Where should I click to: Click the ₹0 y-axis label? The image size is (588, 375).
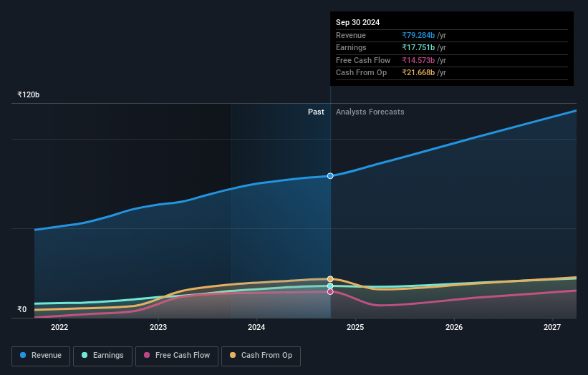pyautogui.click(x=22, y=309)
